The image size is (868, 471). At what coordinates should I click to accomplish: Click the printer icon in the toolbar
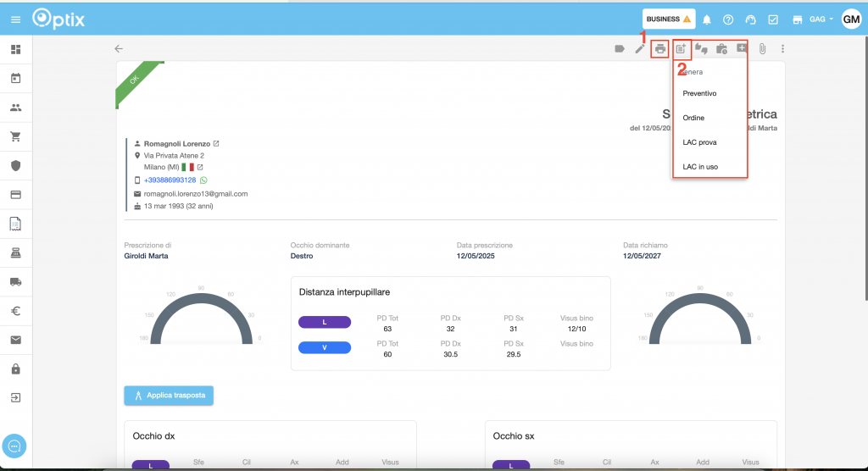click(x=659, y=49)
